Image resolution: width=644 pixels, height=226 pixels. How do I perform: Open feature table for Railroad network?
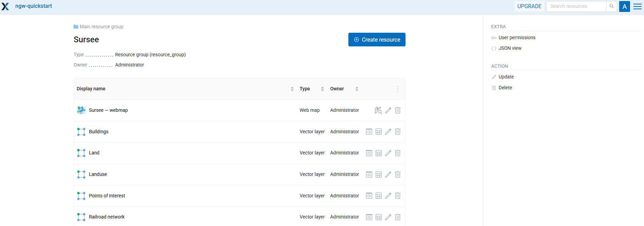click(x=378, y=217)
